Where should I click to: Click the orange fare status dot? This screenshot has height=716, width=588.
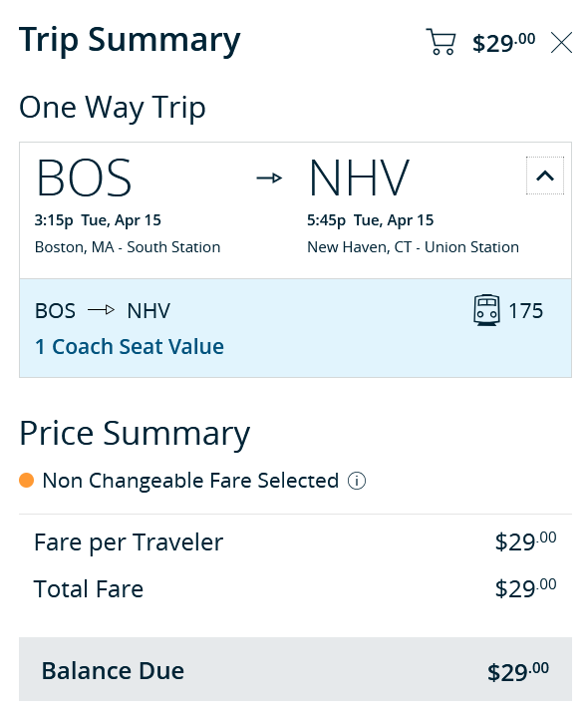point(27,481)
